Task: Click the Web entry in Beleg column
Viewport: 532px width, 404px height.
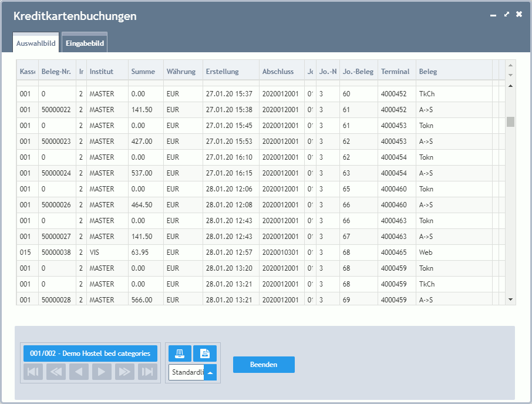Action: point(426,253)
